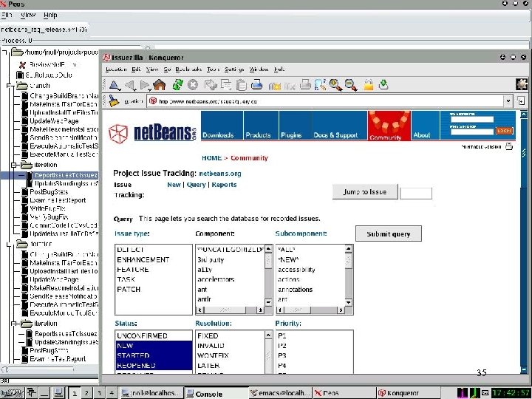
Task: Click the blue Print Frame icon
Action: (257, 84)
